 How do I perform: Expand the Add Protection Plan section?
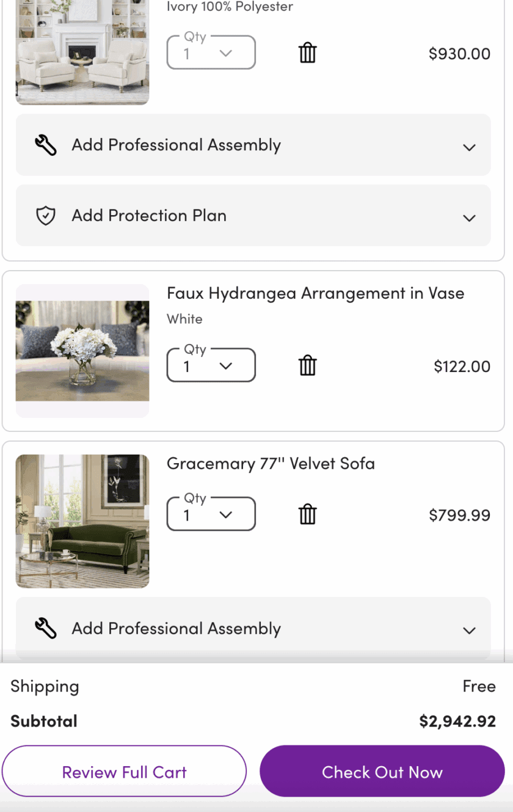[469, 218]
